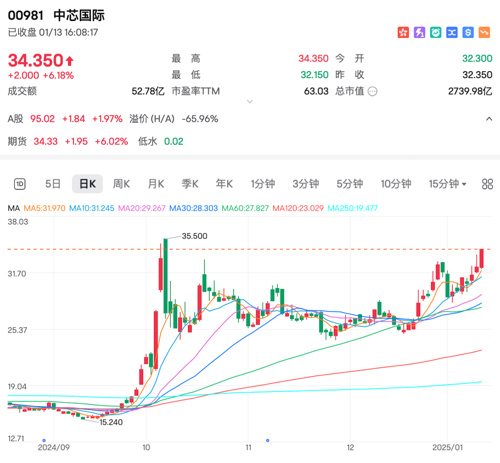500x463 pixels.
Task: Switch to the 5日 chart tab
Action: pos(53,184)
